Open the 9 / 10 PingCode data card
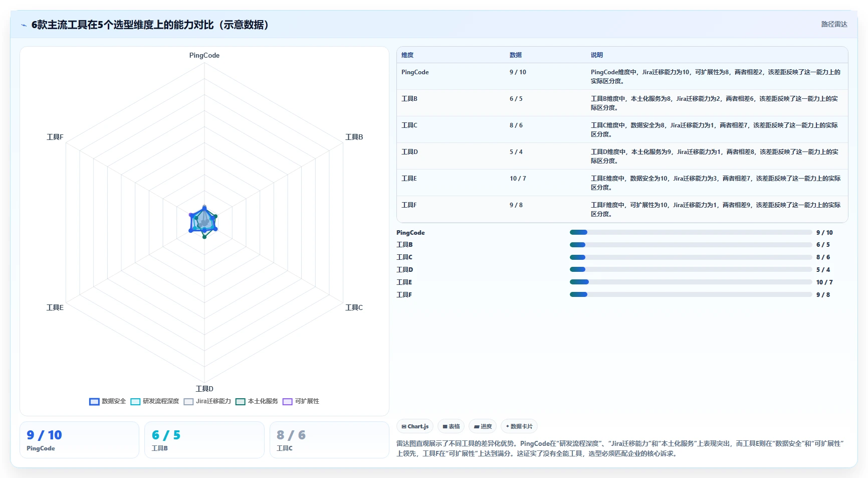 point(79,440)
